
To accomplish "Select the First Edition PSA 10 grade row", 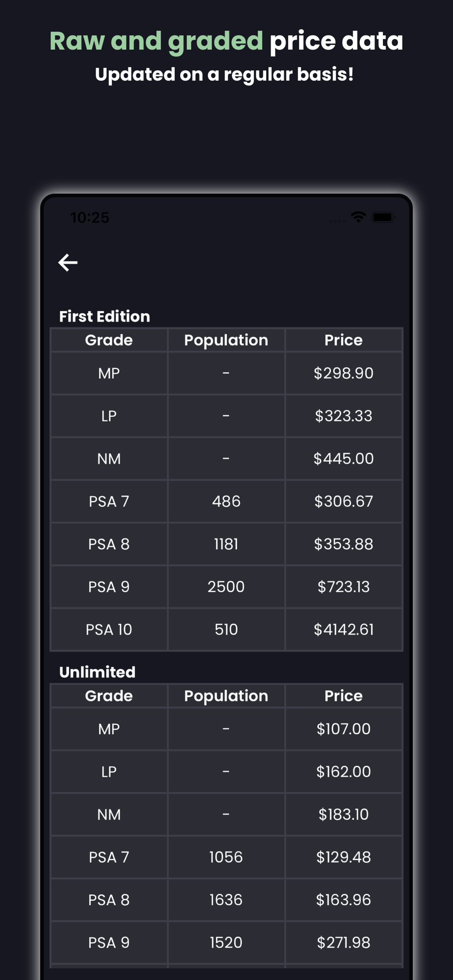I will (226, 630).
